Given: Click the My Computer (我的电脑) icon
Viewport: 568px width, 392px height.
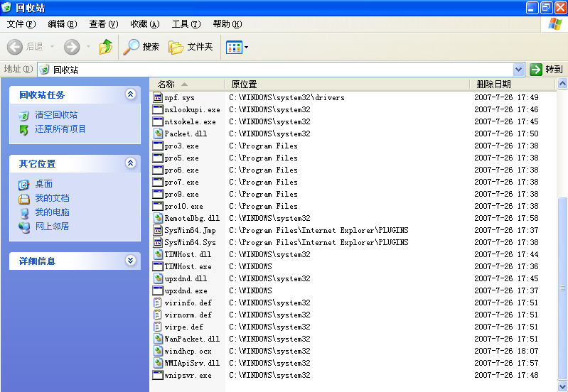Looking at the screenshot, I should pyautogui.click(x=24, y=213).
